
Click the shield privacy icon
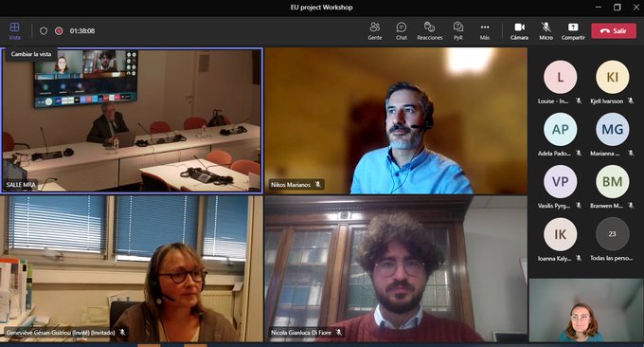[44, 31]
